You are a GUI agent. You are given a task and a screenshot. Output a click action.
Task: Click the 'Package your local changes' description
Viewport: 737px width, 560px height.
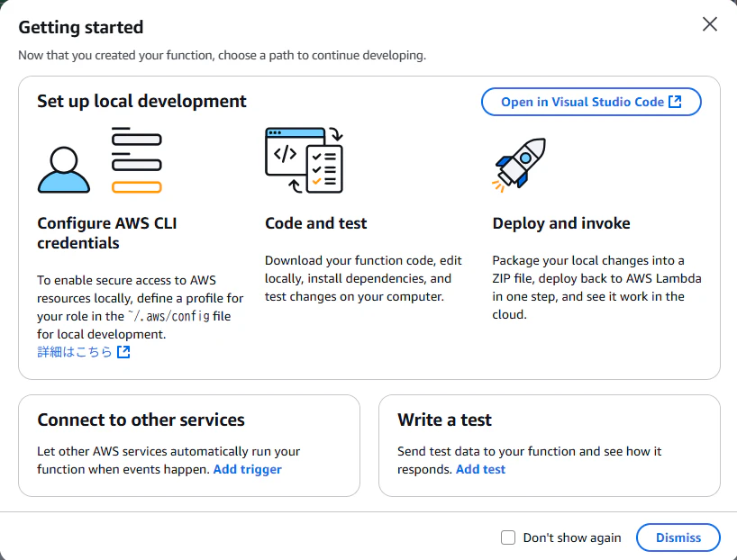[596, 287]
